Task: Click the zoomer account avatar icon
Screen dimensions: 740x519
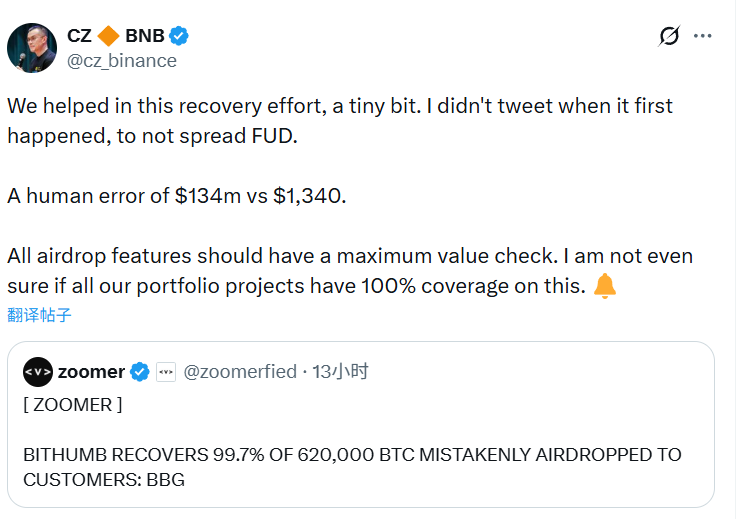Action: point(37,372)
